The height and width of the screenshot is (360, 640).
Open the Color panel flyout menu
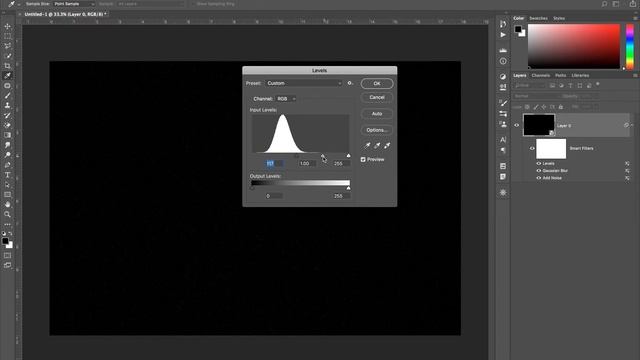635,18
